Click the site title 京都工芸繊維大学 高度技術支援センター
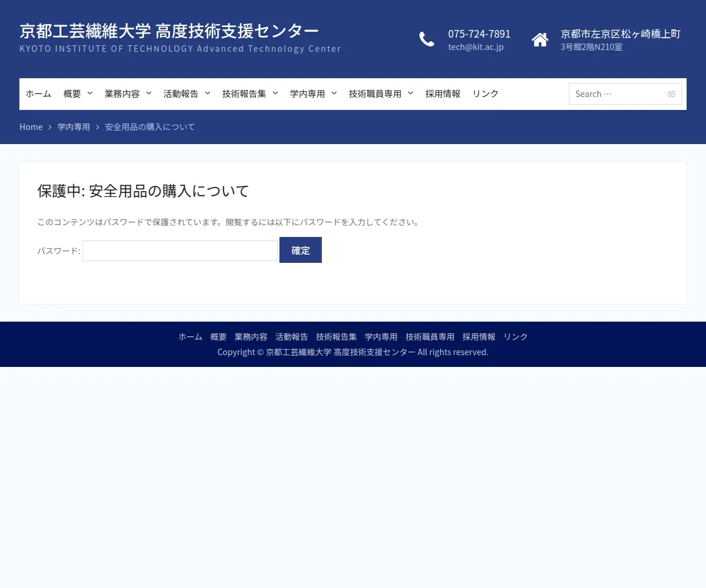This screenshot has width=706, height=588. pyautogui.click(x=169, y=31)
